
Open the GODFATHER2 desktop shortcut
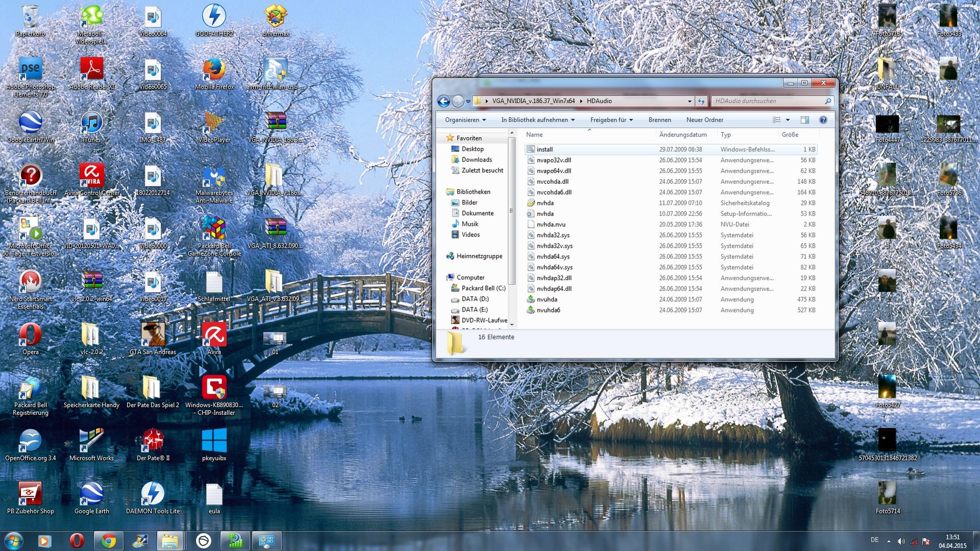pos(214,20)
